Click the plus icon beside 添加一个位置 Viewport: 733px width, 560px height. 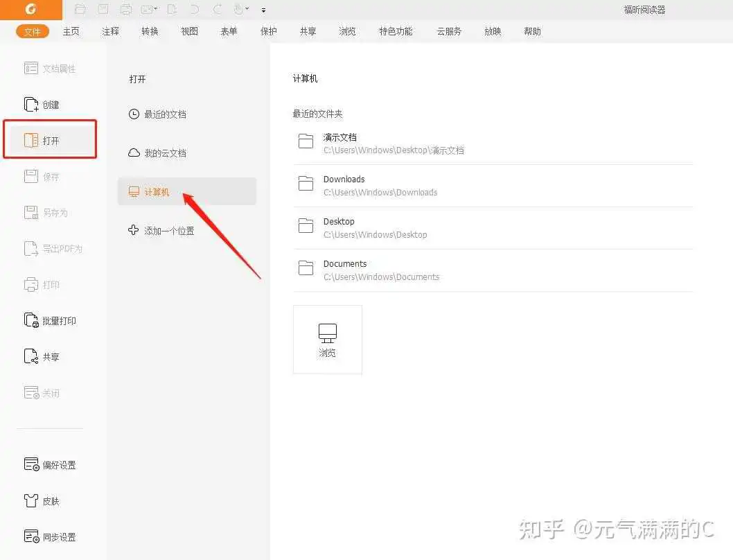(133, 230)
